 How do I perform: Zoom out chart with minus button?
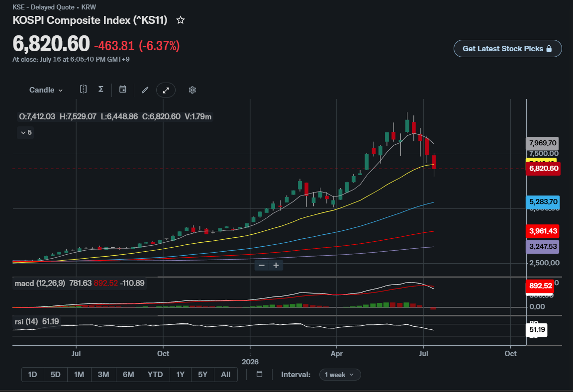(x=262, y=265)
